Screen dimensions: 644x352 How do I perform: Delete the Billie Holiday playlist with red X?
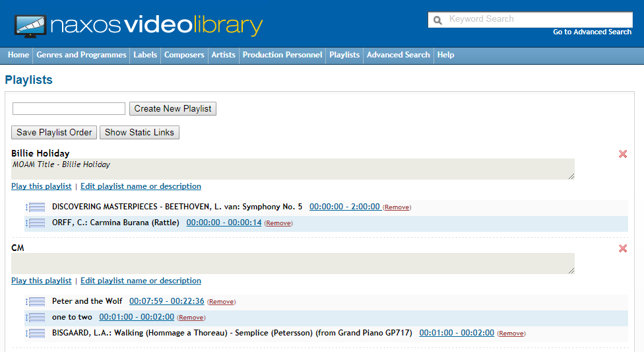click(x=623, y=154)
